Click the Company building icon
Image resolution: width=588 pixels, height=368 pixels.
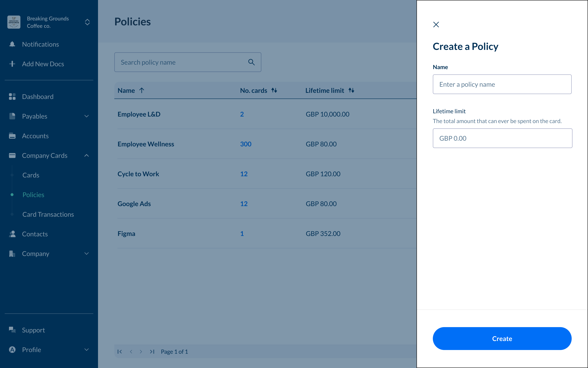(x=12, y=254)
